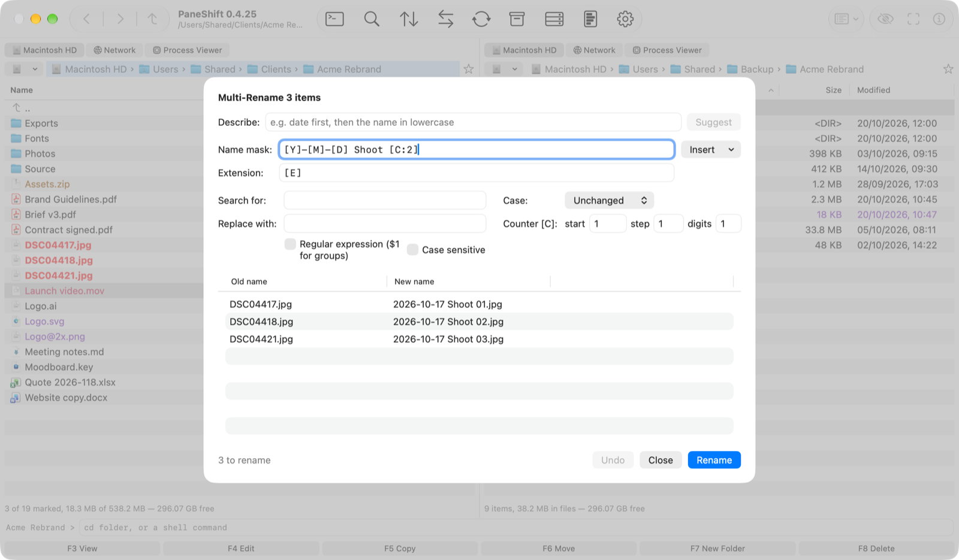Open left pane drive selector dropdown
Screen dimensions: 959x560
click(25, 69)
